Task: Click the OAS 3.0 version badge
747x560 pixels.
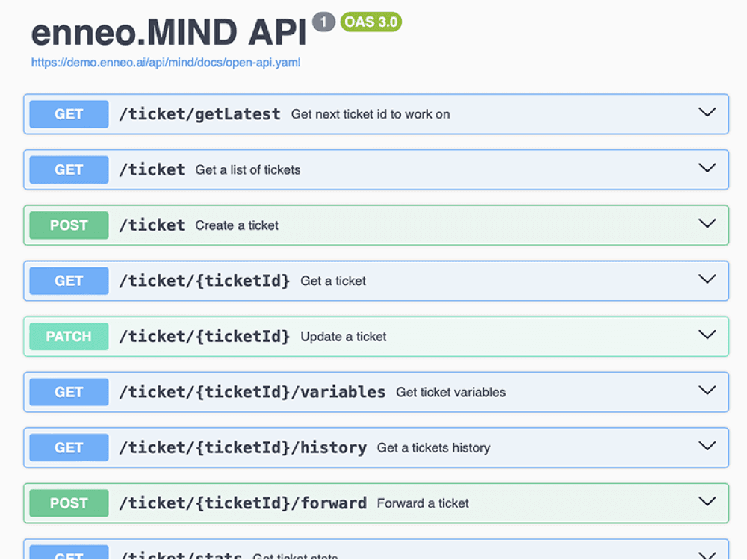Action: point(371,22)
